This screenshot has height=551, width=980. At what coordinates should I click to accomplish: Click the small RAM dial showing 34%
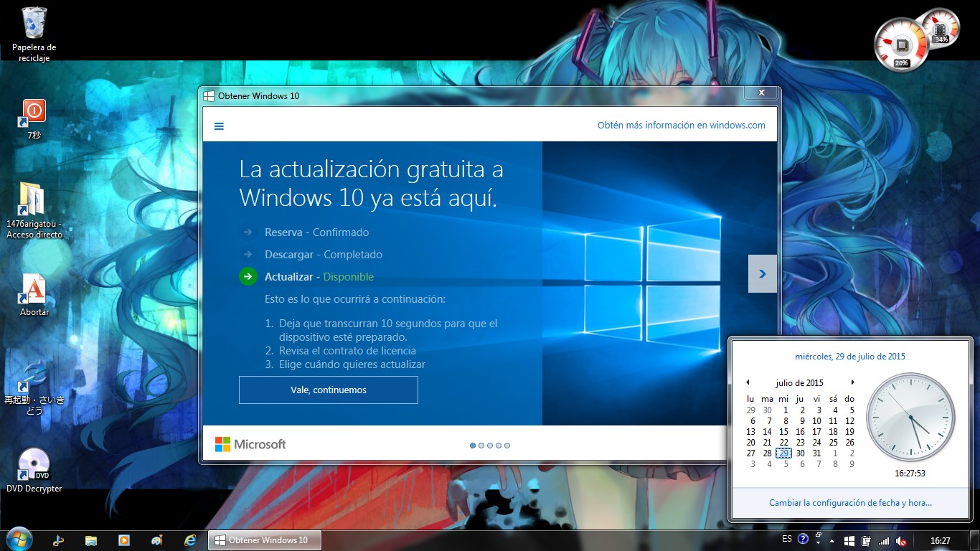click(x=941, y=27)
